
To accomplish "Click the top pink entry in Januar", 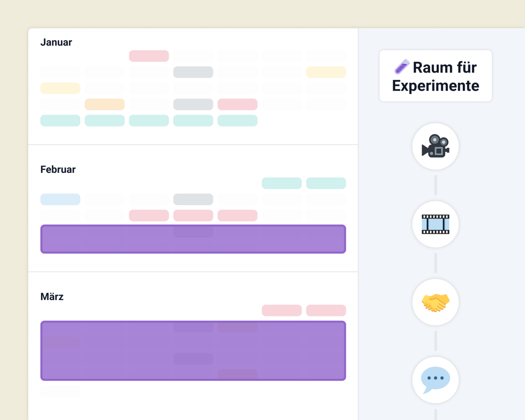I will (x=149, y=56).
